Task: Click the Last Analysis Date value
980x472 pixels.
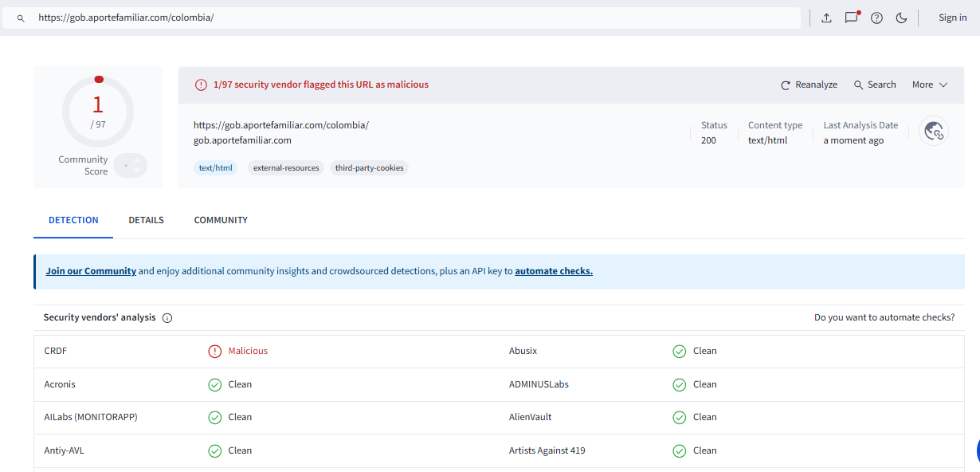Action: (x=853, y=140)
